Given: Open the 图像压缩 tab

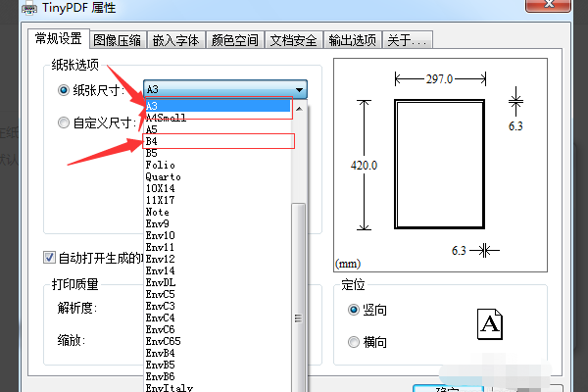Looking at the screenshot, I should (x=118, y=40).
